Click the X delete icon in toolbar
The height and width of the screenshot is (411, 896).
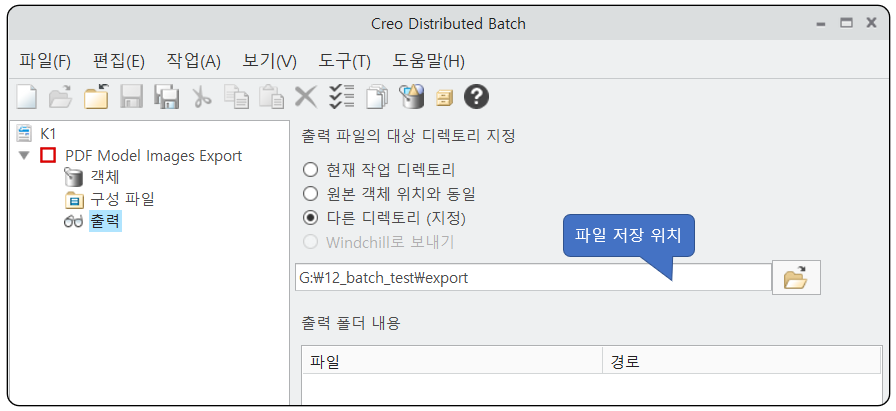point(306,97)
